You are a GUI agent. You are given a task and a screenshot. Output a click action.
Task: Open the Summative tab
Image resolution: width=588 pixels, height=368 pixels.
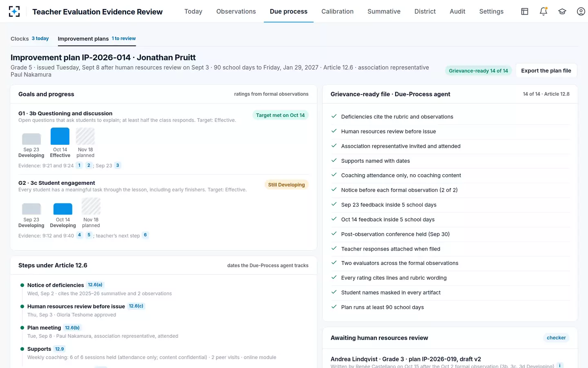[x=384, y=11]
